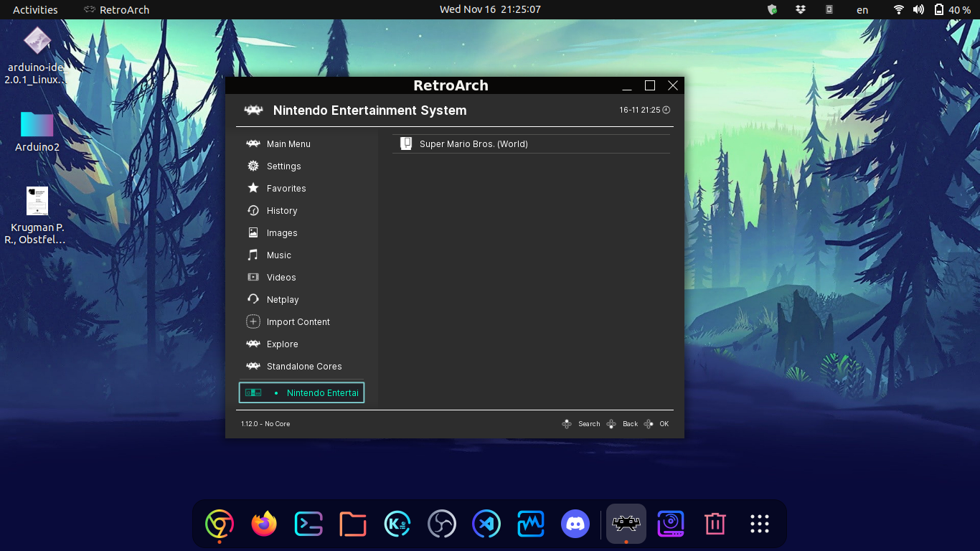This screenshot has width=980, height=551.
Task: Open the Main Menu entry
Action: 288,144
